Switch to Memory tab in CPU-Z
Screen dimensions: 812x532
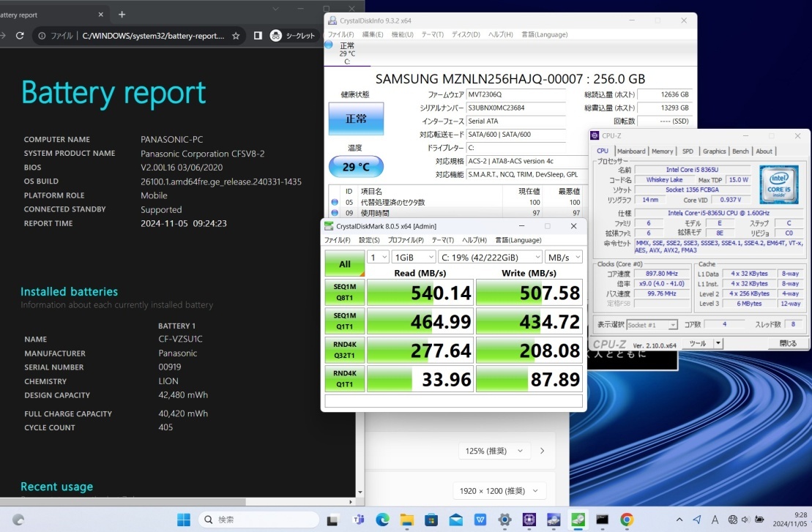click(x=663, y=151)
